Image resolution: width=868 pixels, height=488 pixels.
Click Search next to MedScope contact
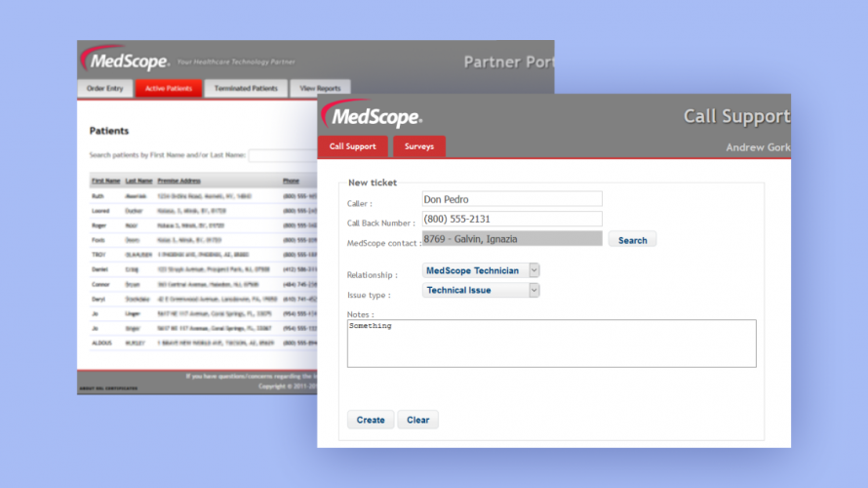pos(632,240)
